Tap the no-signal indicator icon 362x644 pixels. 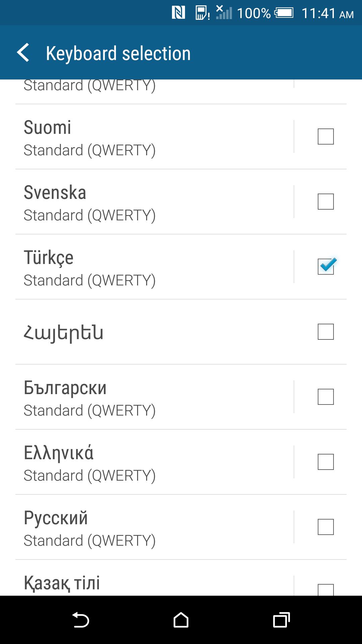[x=224, y=12]
